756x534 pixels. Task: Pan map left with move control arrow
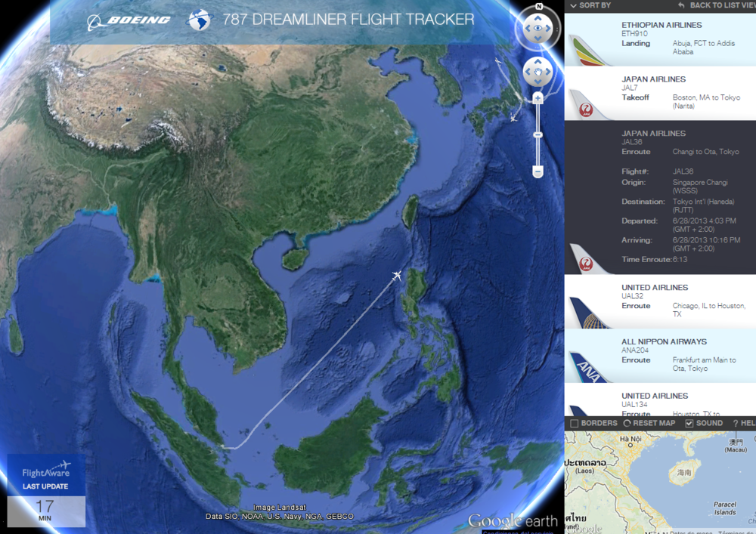528,72
